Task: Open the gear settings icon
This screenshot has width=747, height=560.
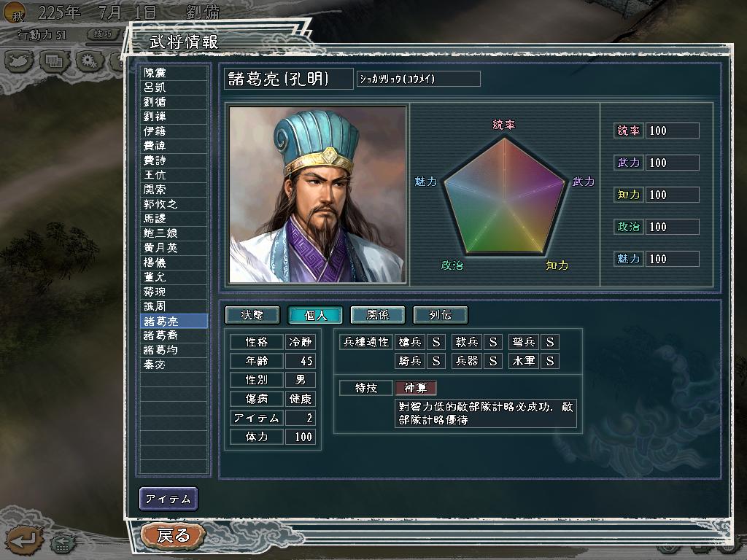Action: [90, 61]
